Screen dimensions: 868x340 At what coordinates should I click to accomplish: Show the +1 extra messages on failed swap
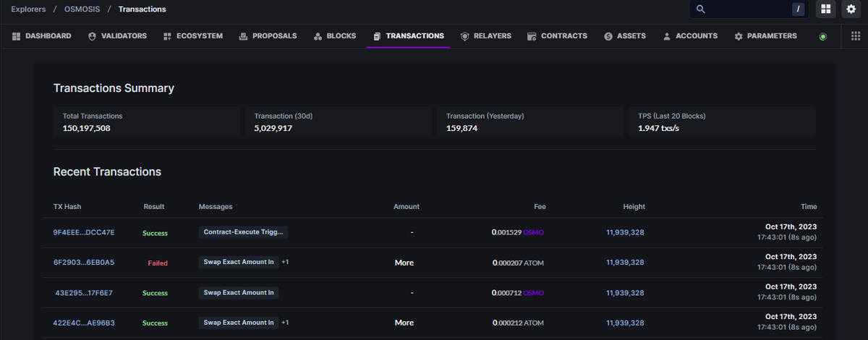285,262
